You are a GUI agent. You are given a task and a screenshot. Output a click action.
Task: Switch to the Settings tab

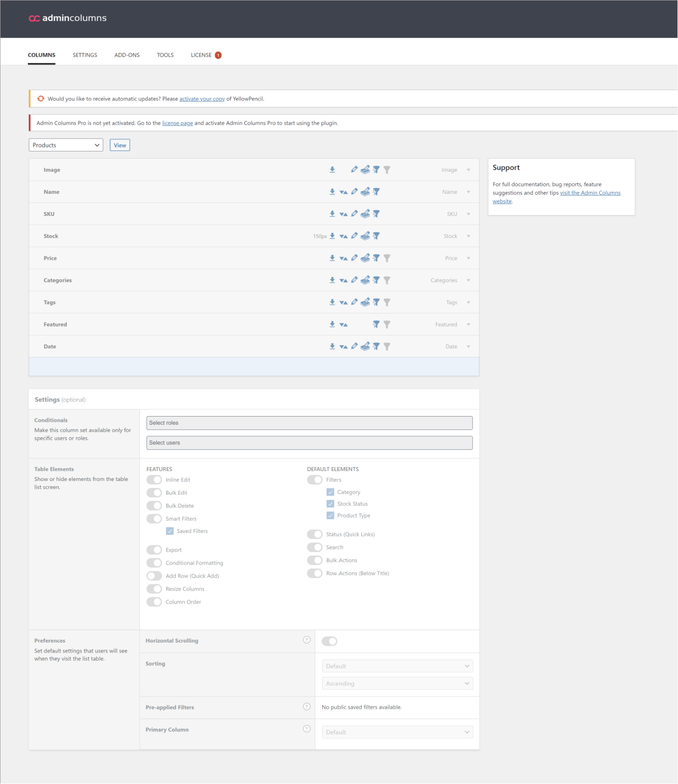[x=85, y=55]
